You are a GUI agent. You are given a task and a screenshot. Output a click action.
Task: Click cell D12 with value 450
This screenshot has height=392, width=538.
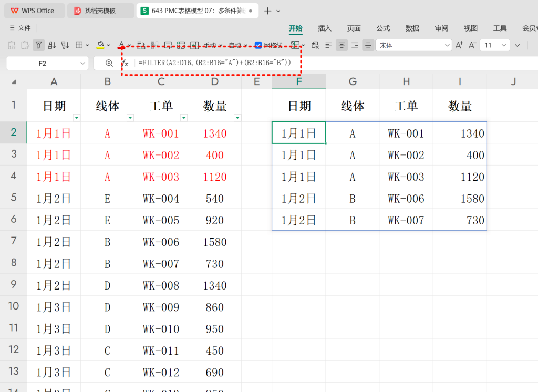[215, 350]
